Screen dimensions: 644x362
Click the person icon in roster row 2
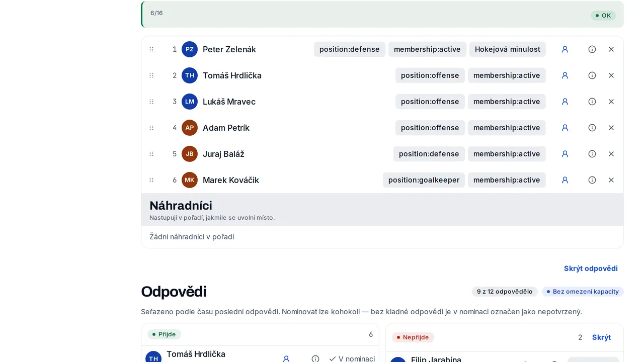[x=565, y=75]
